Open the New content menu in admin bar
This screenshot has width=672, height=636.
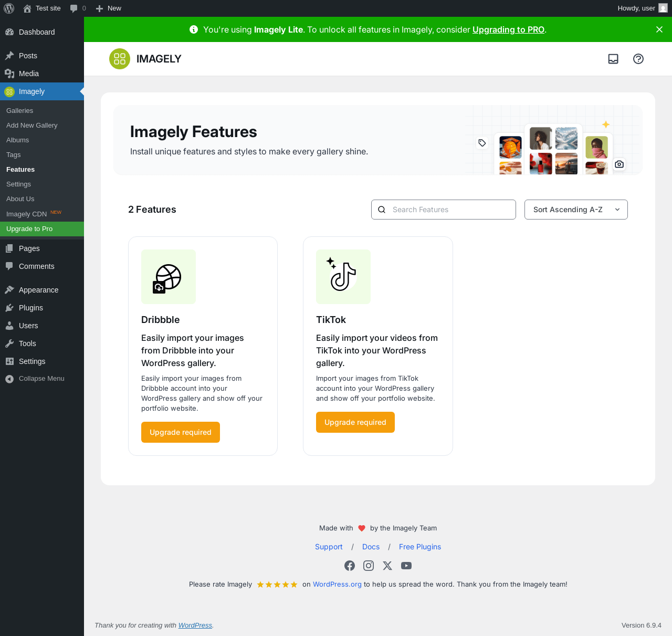[109, 8]
